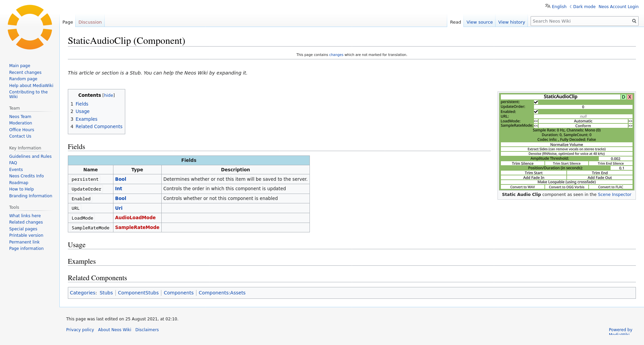Hide the Contents table
Viewport: 644px width, 345px height.
108,95
